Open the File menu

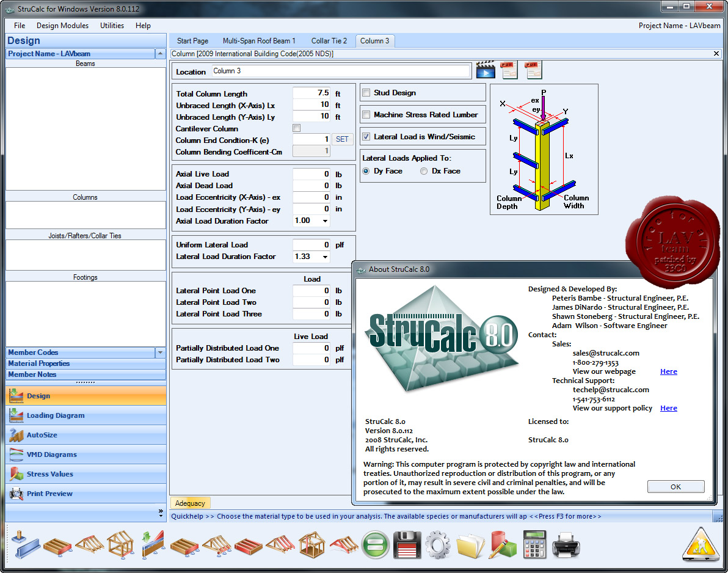[x=20, y=26]
